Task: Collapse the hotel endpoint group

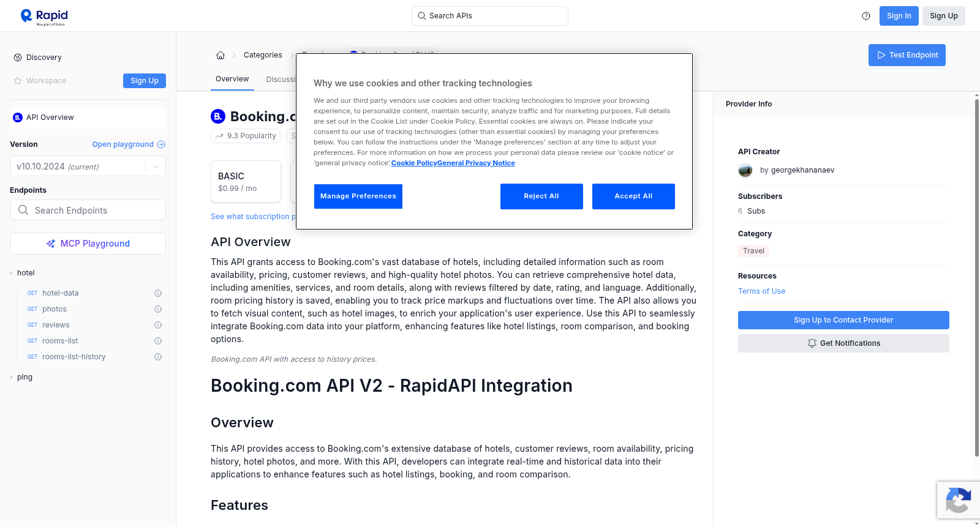Action: tap(11, 273)
